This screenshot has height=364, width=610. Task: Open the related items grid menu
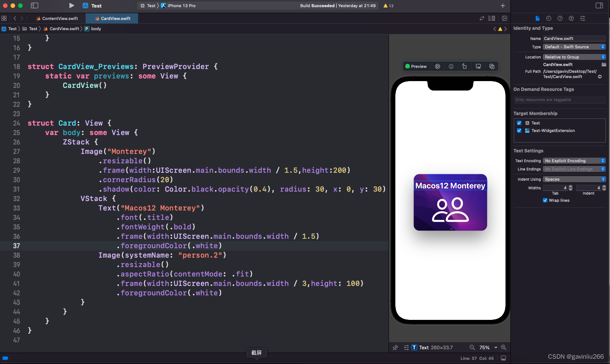[x=4, y=18]
